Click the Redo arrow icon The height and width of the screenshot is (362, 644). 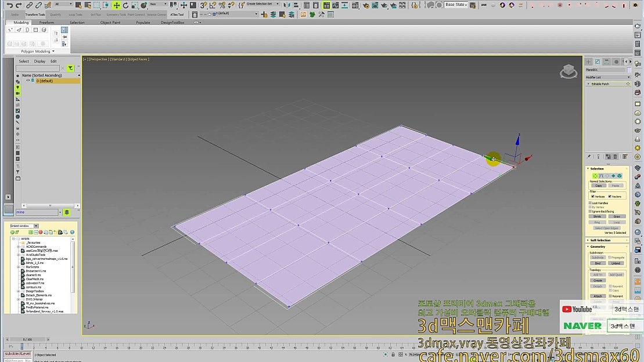[20, 5]
